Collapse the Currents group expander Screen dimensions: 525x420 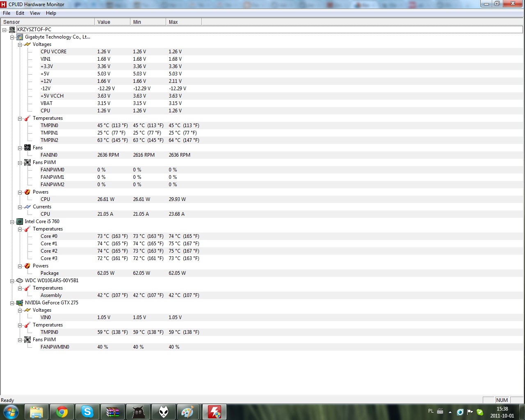(x=20, y=207)
